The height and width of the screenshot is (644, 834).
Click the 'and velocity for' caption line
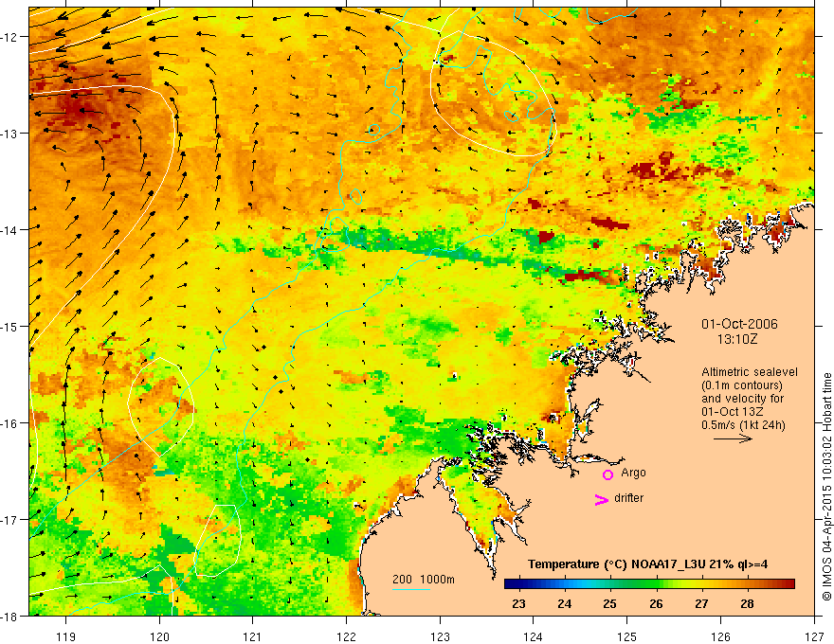point(742,399)
